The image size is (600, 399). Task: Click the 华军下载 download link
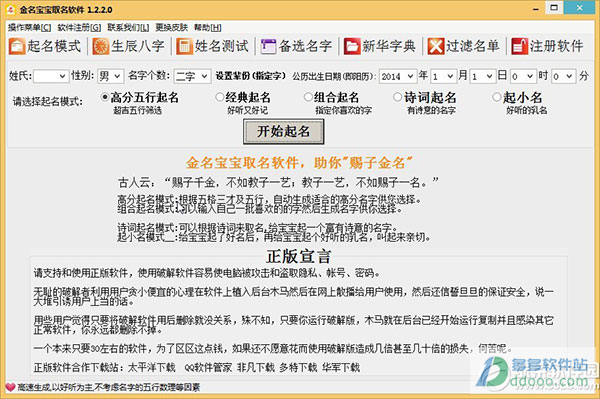click(x=341, y=368)
